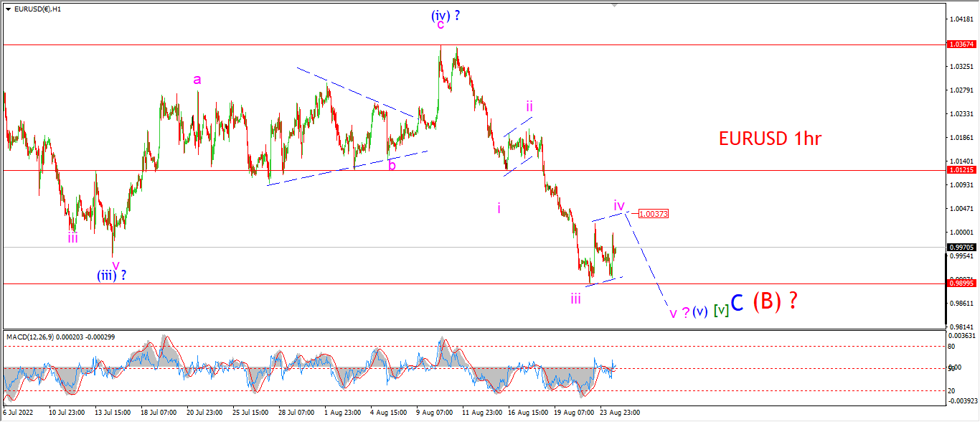This screenshot has width=980, height=422.
Task: Click the small arrow beside the EURUSD,H1 title
Action: click(x=8, y=9)
